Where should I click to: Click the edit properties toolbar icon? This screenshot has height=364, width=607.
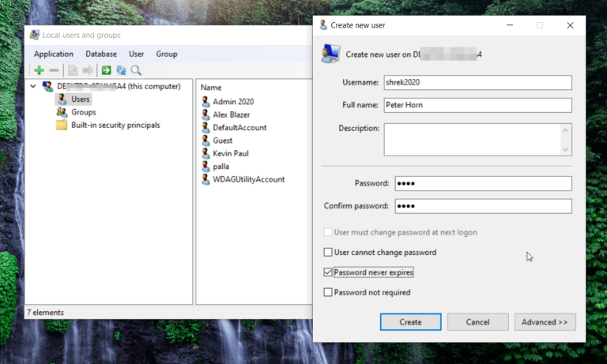point(73,70)
